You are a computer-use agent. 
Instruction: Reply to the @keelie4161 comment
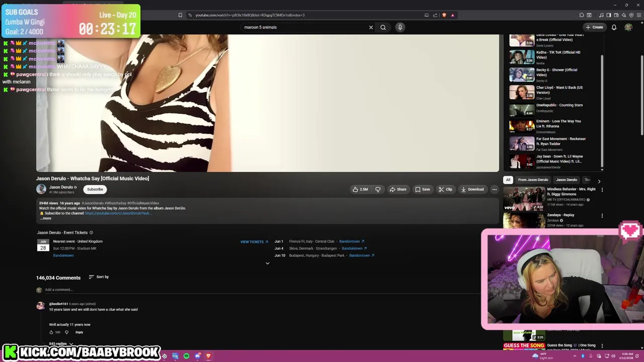tap(79, 332)
